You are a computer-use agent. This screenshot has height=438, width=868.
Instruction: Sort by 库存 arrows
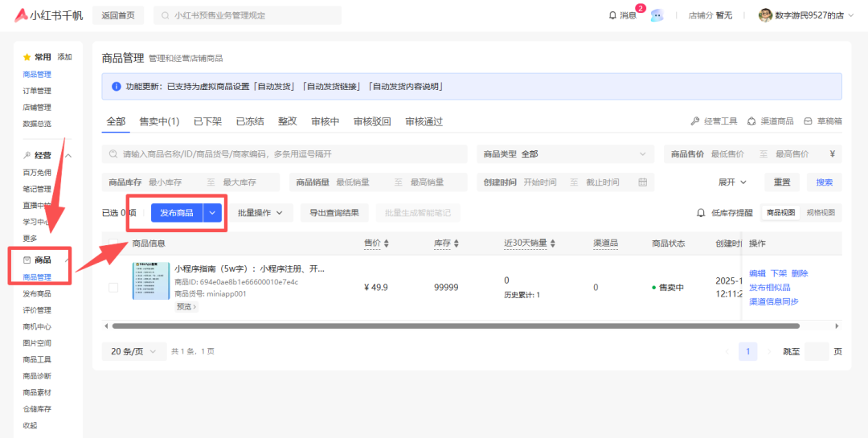click(x=456, y=243)
